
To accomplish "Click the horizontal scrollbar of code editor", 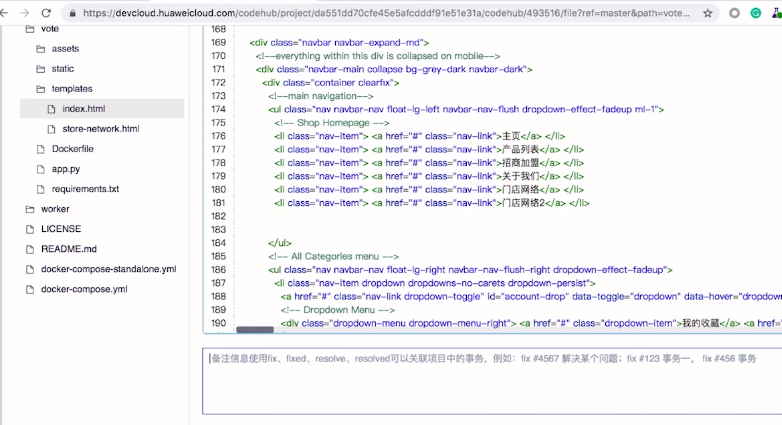I will click(255, 330).
